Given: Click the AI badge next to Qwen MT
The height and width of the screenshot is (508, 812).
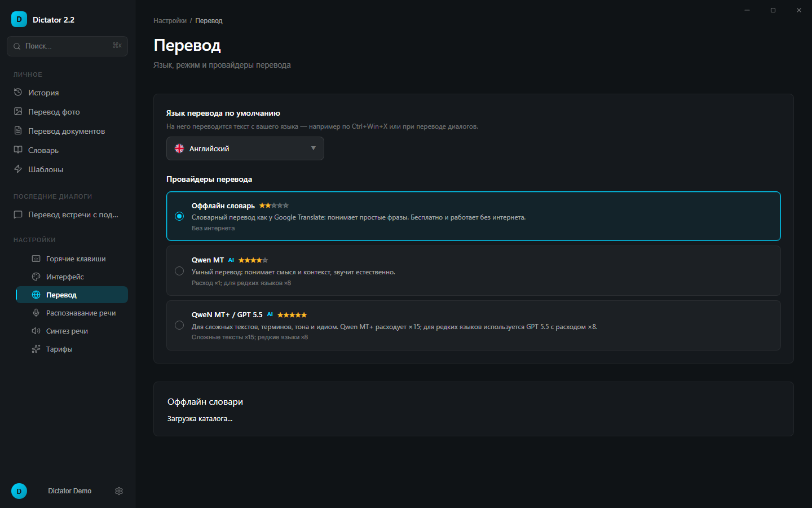Looking at the screenshot, I should [x=231, y=260].
